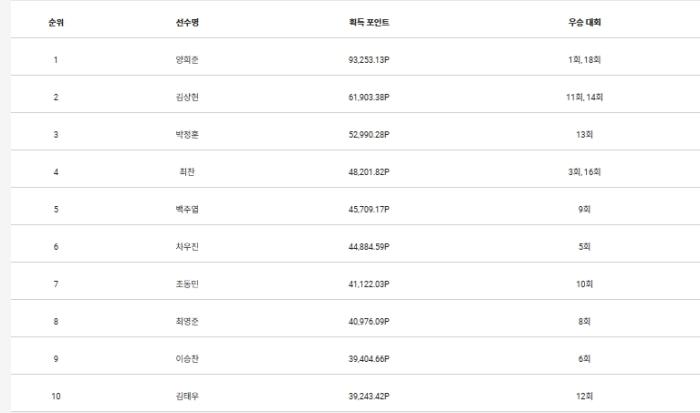Select the 44,884.59P points cell

(368, 246)
